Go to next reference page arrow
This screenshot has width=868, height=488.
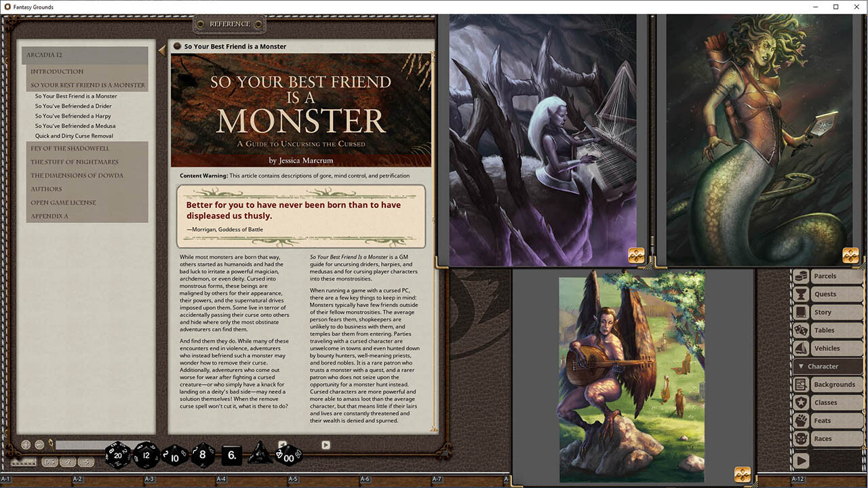coord(325,445)
